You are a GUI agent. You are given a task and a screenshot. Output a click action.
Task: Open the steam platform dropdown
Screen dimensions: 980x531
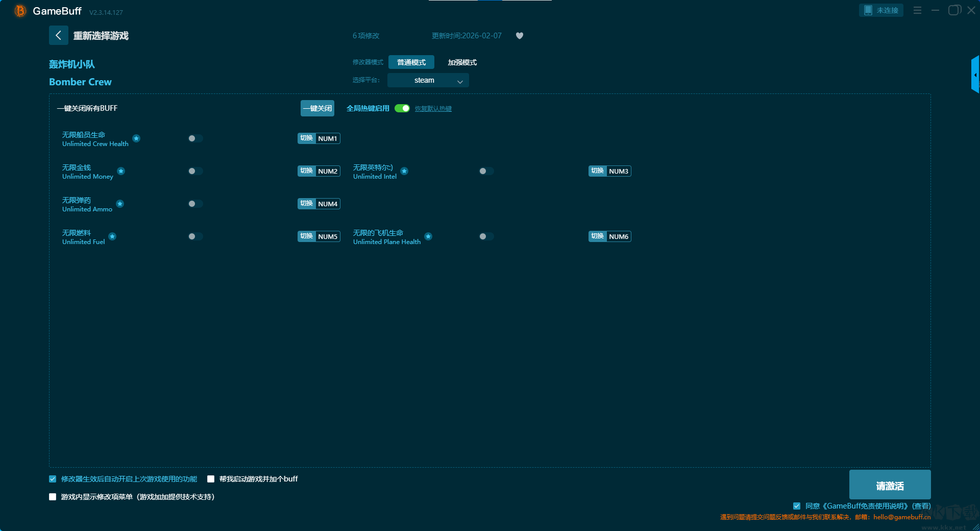428,80
